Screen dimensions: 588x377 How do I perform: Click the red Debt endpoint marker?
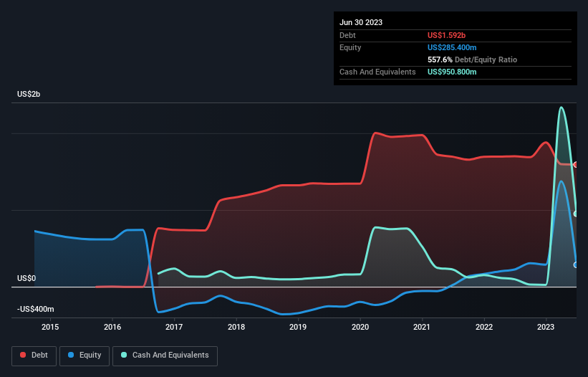point(575,164)
